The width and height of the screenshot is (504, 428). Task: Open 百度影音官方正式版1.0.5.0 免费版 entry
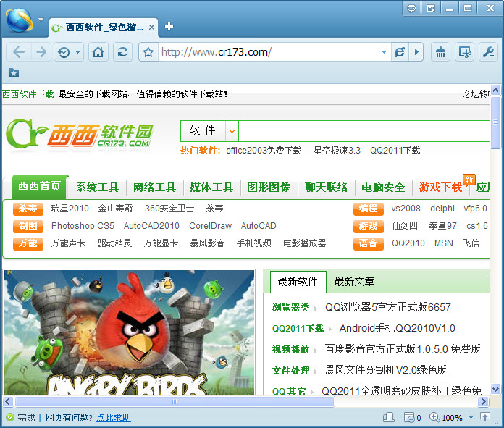403,349
